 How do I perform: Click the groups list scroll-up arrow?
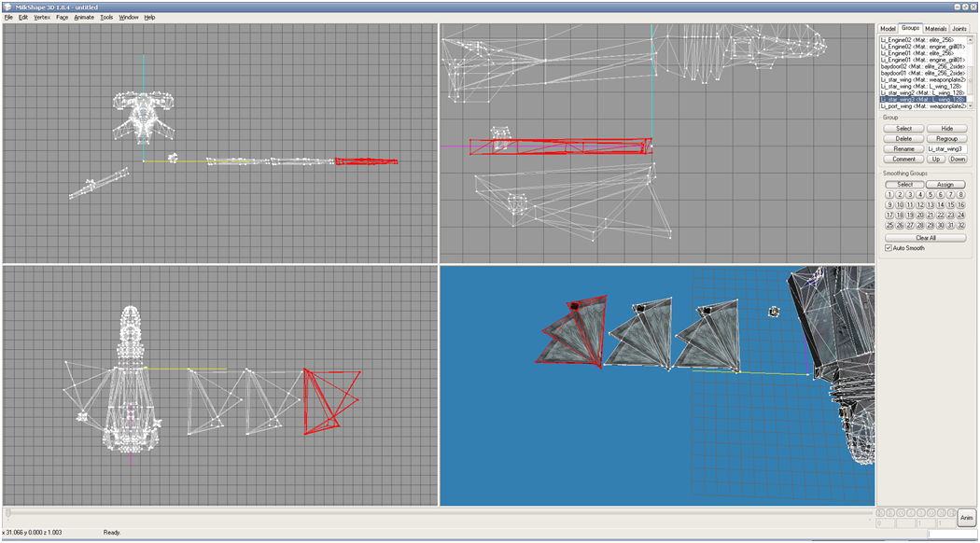970,40
